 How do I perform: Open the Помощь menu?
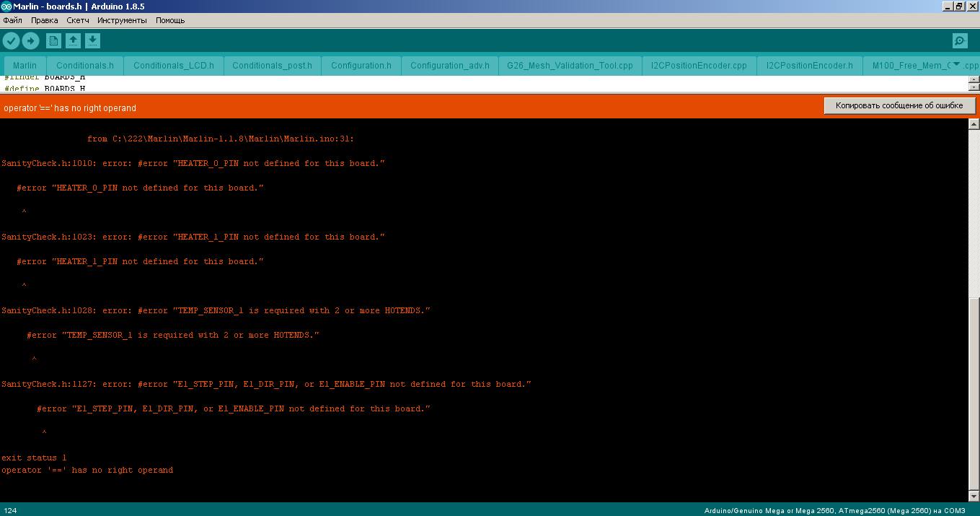point(170,20)
